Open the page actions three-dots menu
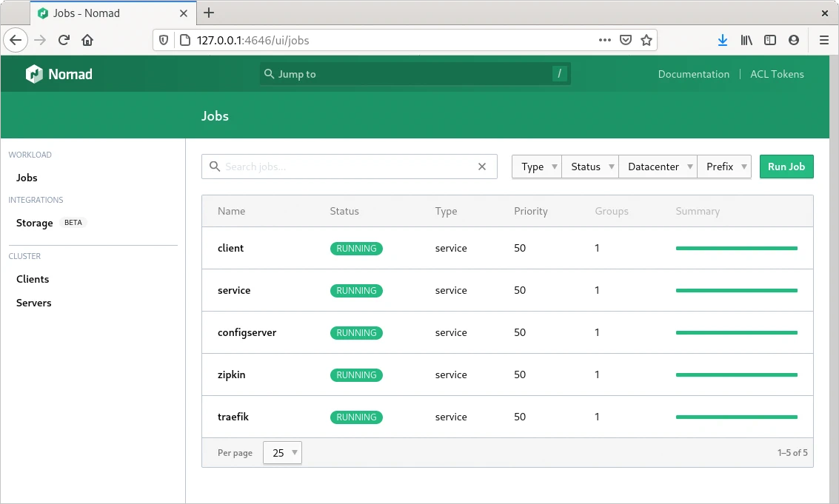The height and width of the screenshot is (504, 839). (x=605, y=40)
